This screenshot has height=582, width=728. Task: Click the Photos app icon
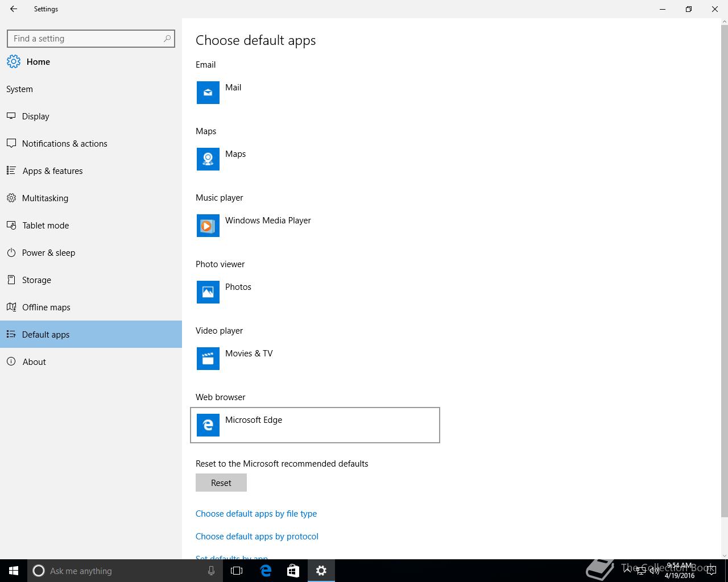pos(208,292)
